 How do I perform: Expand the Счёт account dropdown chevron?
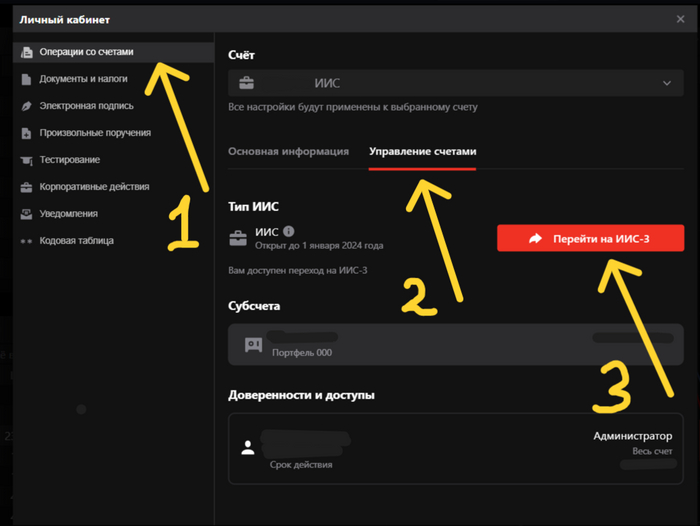pyautogui.click(x=667, y=83)
